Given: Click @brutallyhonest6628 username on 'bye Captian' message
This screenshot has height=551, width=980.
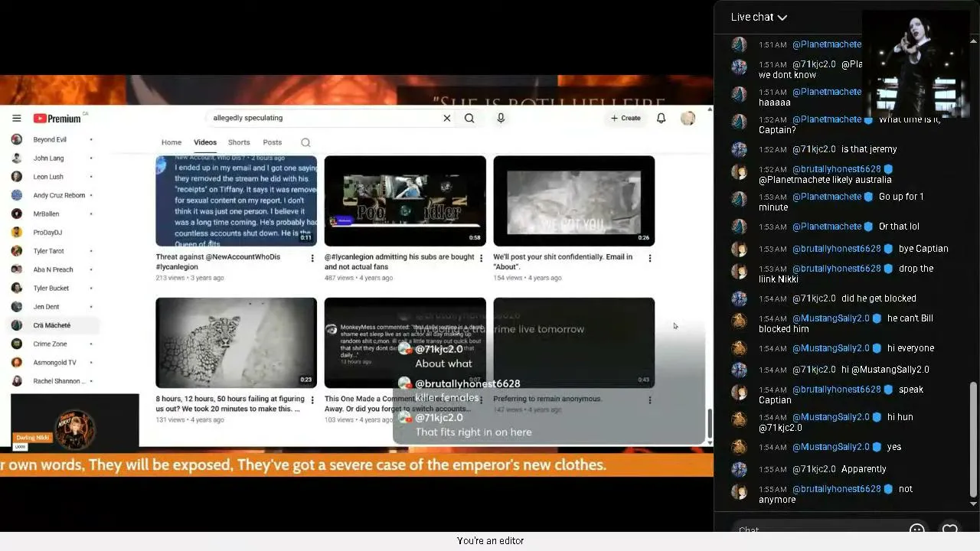Looking at the screenshot, I should (x=837, y=249).
